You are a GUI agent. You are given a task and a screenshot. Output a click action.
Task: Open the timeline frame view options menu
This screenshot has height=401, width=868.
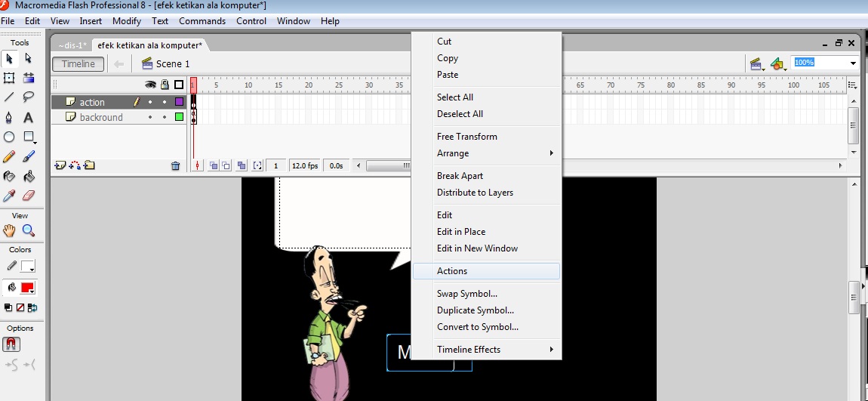tap(852, 85)
